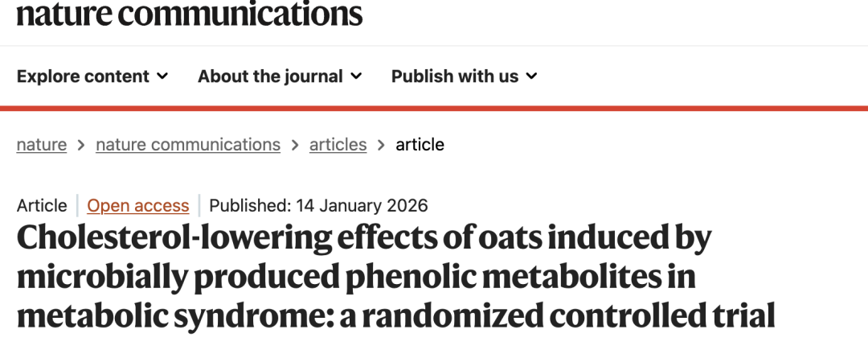
Task: Open the nature communications breadcrumb link
Action: coord(188,145)
